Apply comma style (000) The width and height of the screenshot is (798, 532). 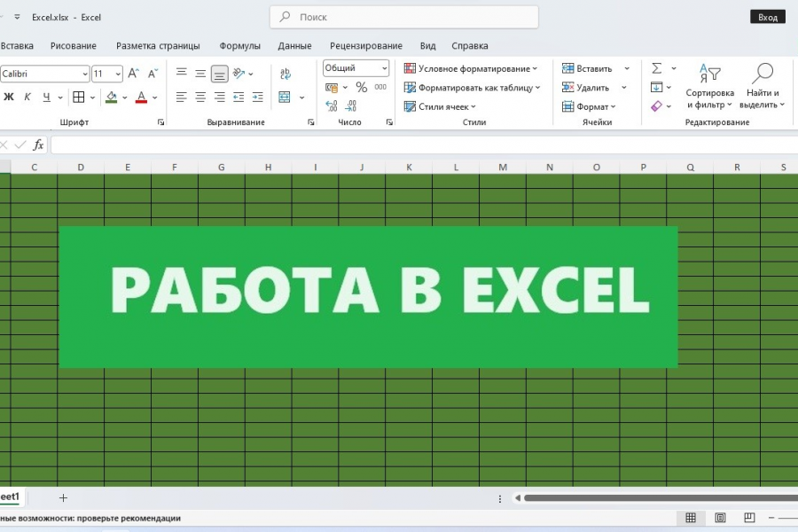380,87
